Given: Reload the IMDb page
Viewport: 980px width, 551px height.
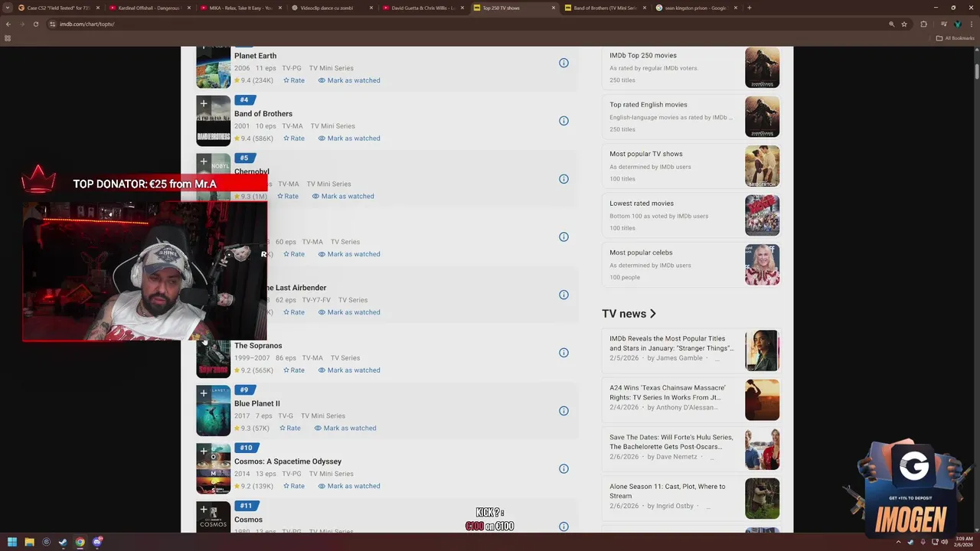Looking at the screenshot, I should [x=35, y=24].
